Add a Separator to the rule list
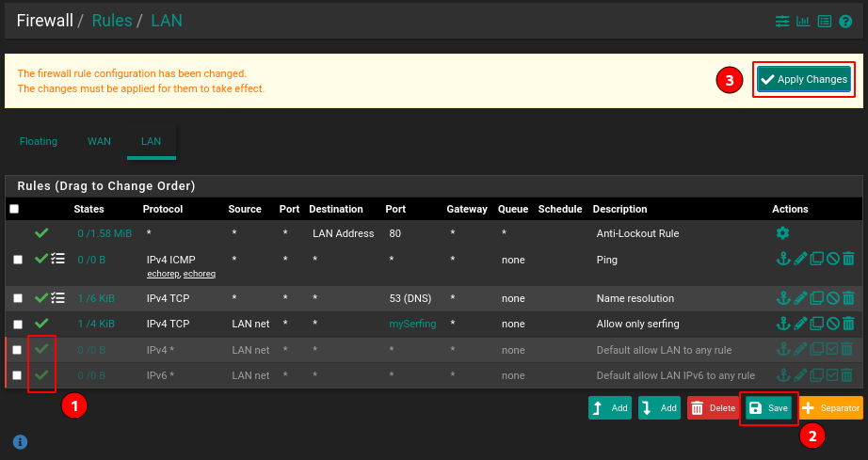 (x=830, y=408)
